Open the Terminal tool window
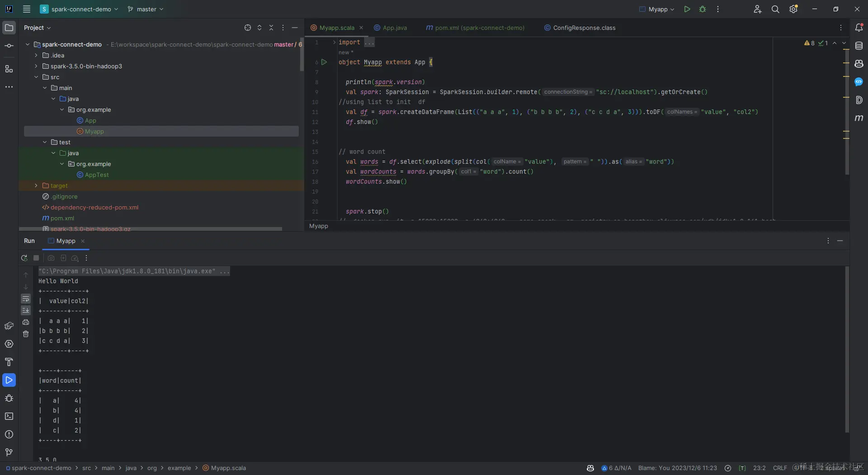868x475 pixels. tap(9, 416)
